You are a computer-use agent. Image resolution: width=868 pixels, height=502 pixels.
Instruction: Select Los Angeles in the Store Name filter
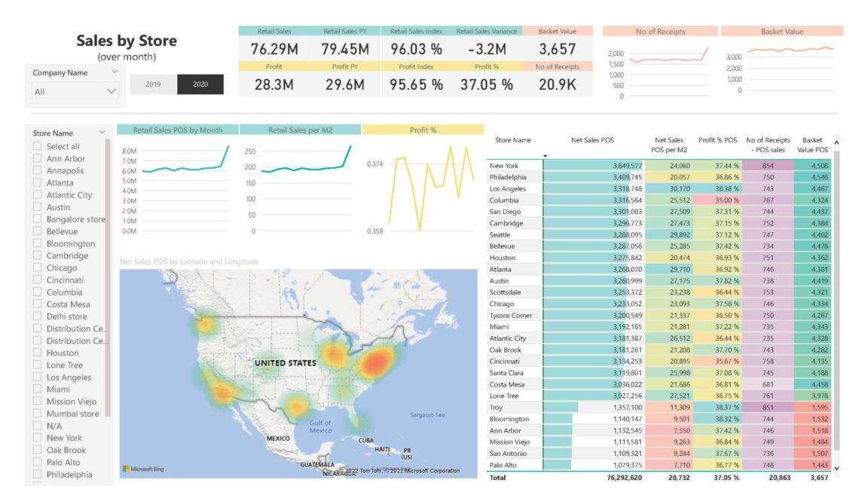35,377
